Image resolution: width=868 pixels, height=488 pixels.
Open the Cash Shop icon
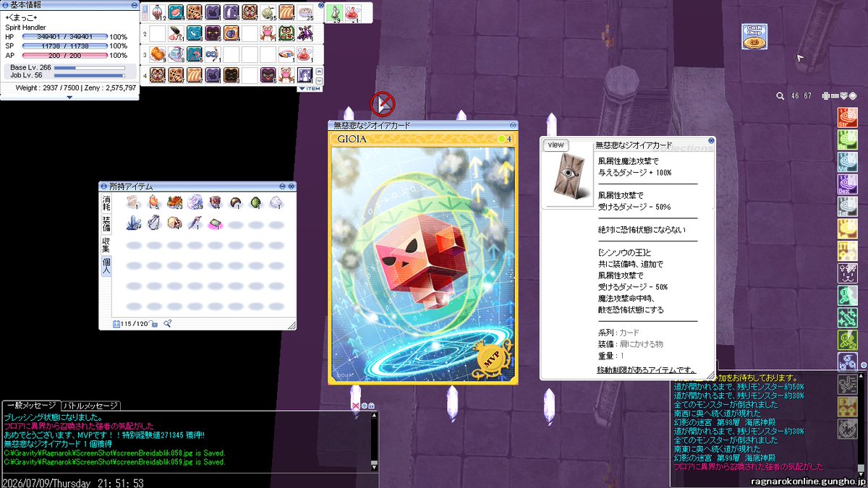(754, 37)
